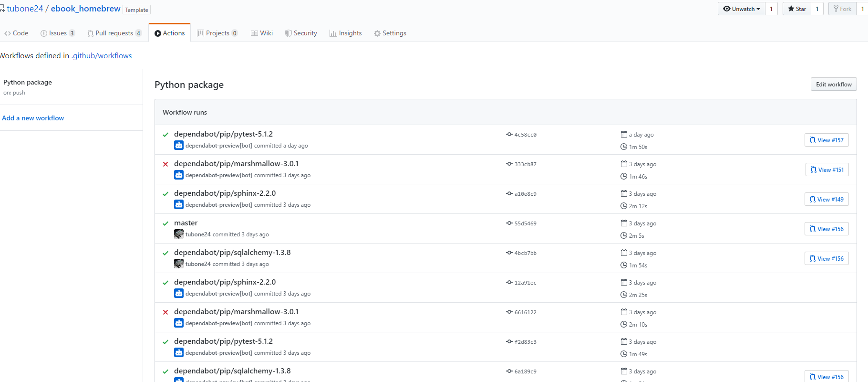Click the Edit workflow button
The image size is (868, 382).
[834, 84]
